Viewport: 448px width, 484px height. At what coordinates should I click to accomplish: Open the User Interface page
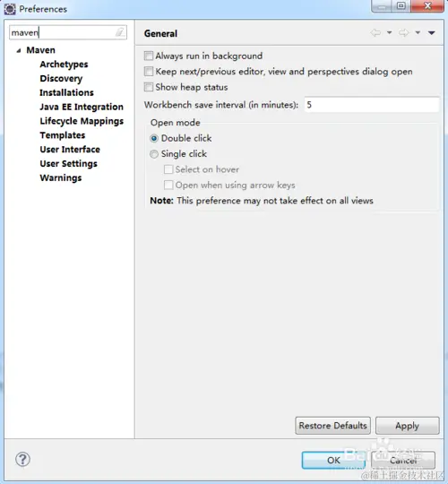pyautogui.click(x=70, y=150)
